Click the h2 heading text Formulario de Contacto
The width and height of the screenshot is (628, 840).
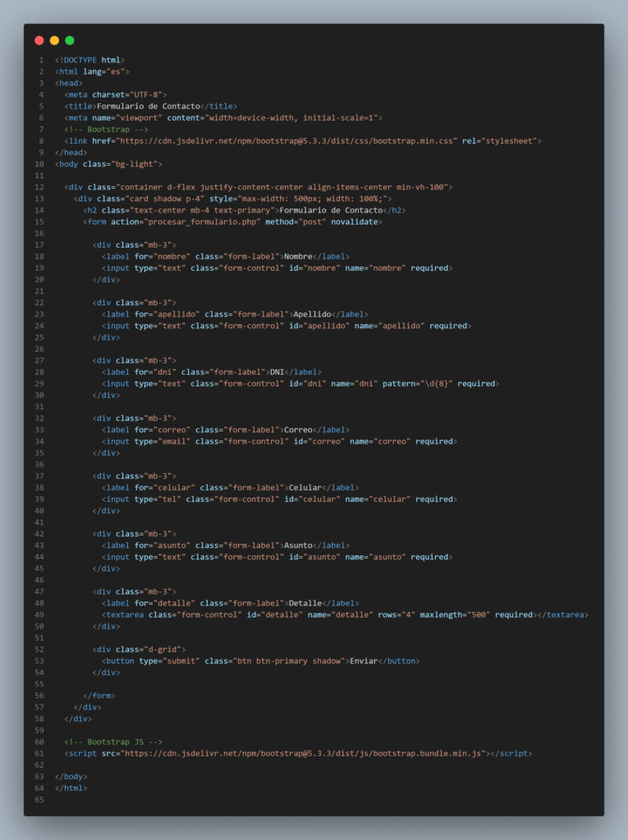(x=331, y=210)
